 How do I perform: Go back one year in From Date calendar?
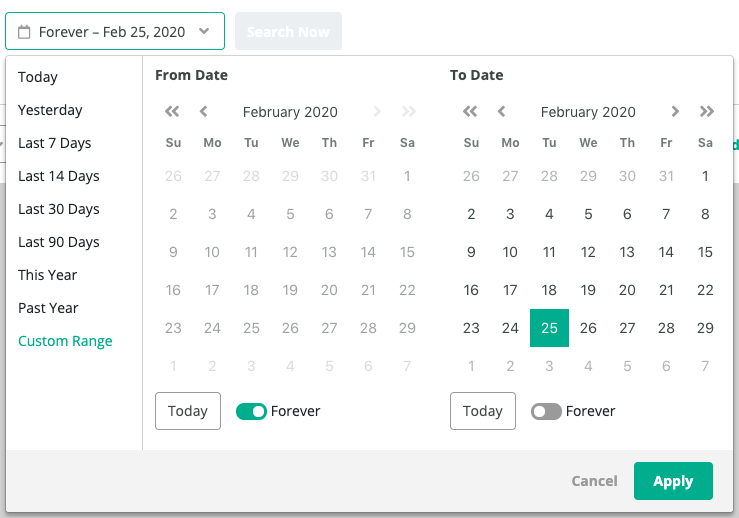coord(172,112)
